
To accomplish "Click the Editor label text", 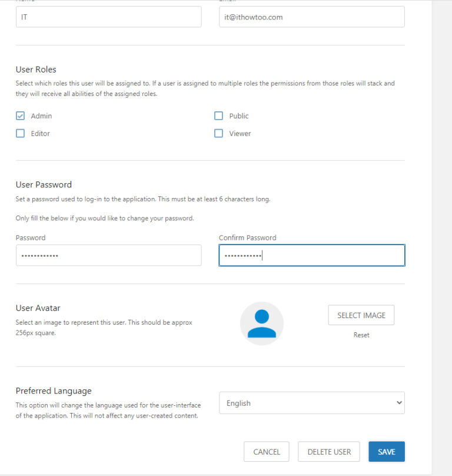I will pyautogui.click(x=41, y=134).
